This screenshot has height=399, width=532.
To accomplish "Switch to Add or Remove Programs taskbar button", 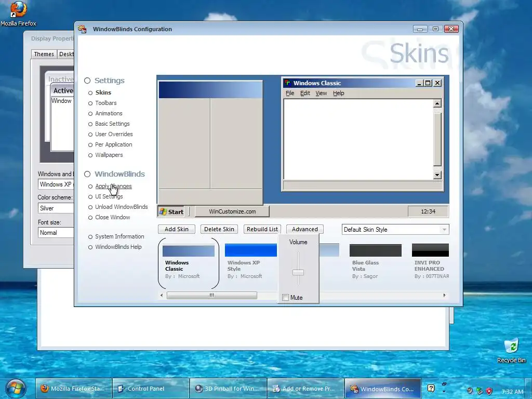I will (305, 389).
